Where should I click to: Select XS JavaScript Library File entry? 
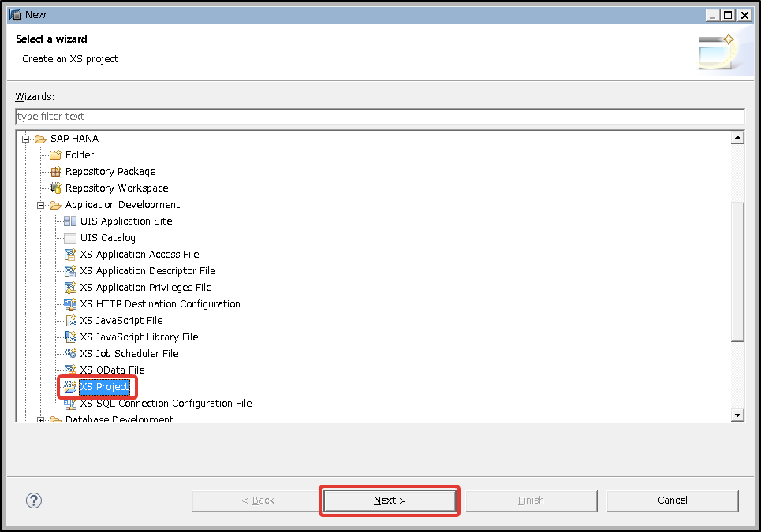tap(140, 337)
